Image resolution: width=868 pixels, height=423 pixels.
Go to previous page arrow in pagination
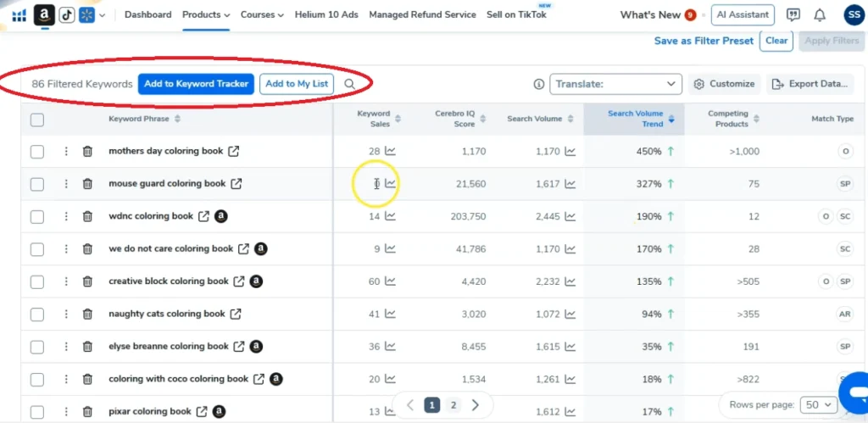(x=410, y=405)
